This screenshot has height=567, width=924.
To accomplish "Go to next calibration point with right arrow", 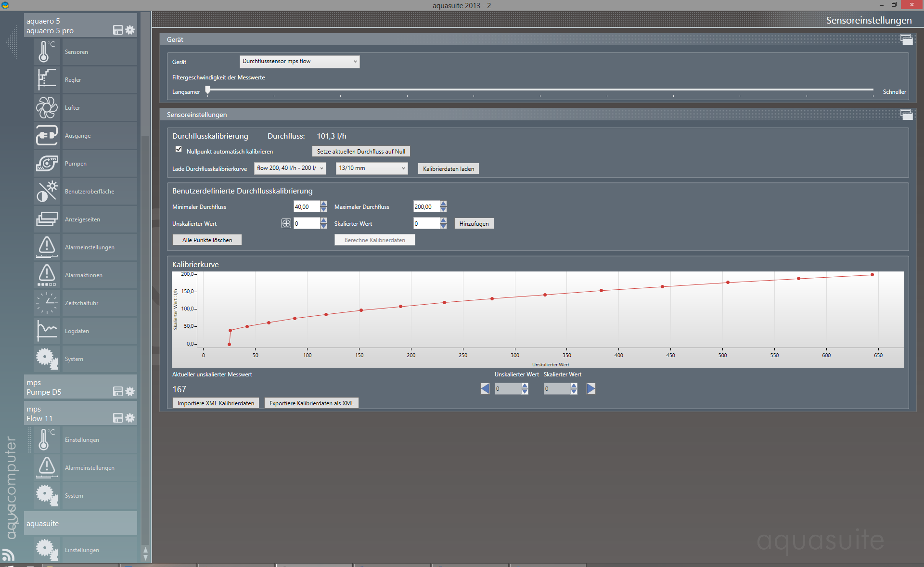I will tap(590, 388).
